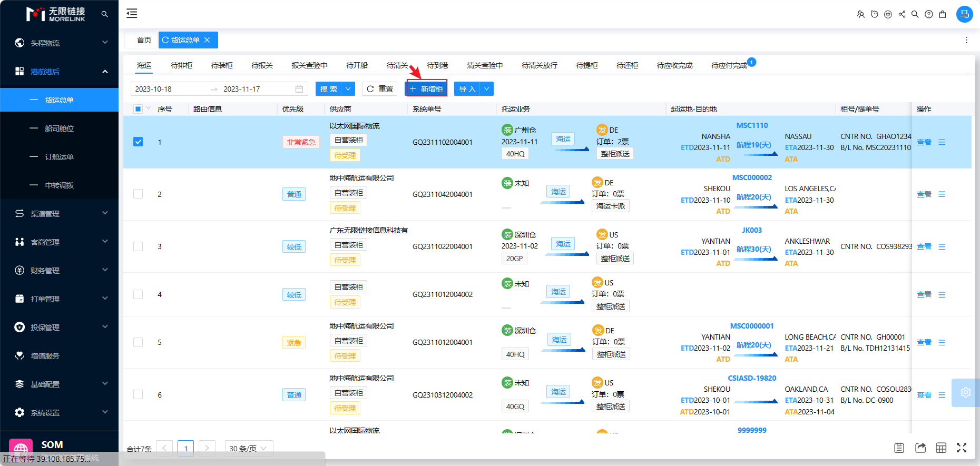
Task: Open the table grid column settings icon
Action: [941, 448]
